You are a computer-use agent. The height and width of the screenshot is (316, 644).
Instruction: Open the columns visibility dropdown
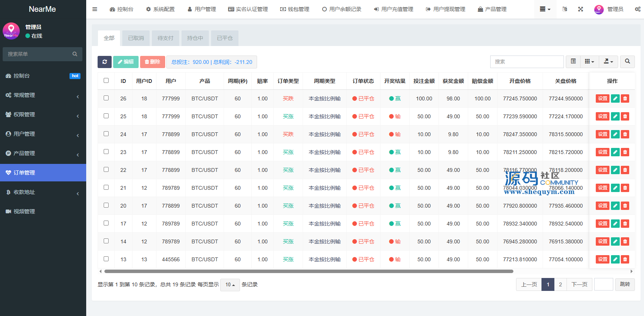coord(590,62)
